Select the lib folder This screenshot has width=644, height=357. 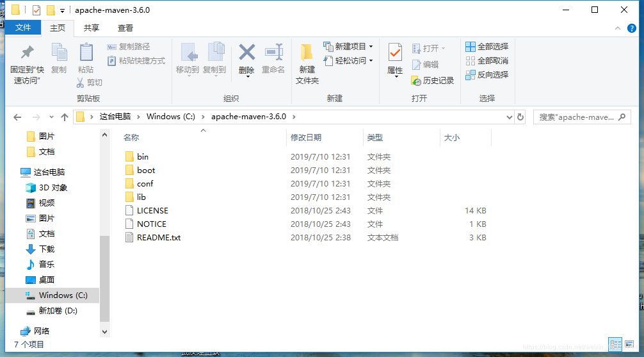click(141, 197)
